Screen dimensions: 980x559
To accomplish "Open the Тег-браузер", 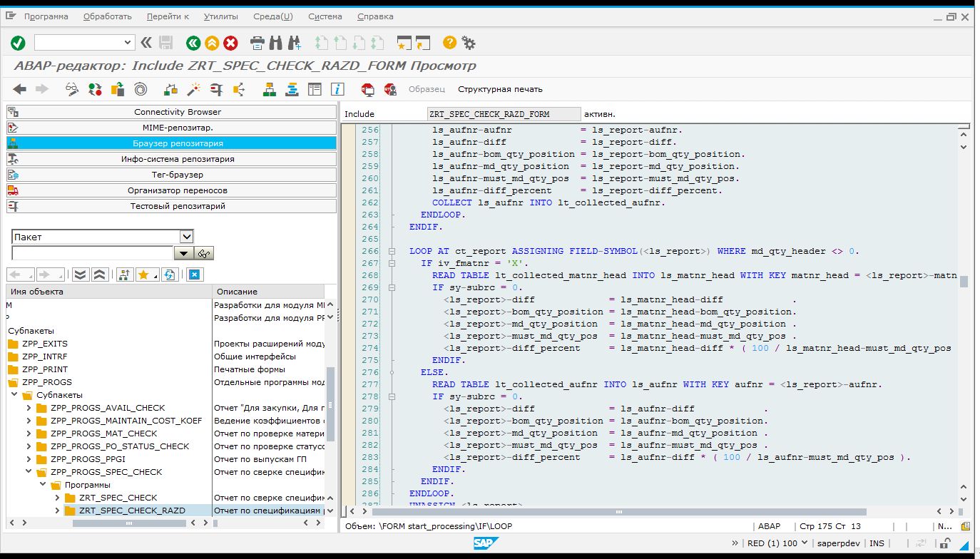I will tap(171, 175).
